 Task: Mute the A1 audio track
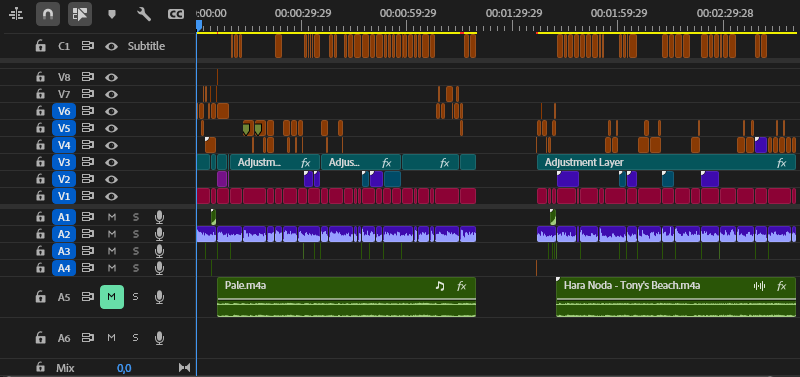pyautogui.click(x=112, y=217)
